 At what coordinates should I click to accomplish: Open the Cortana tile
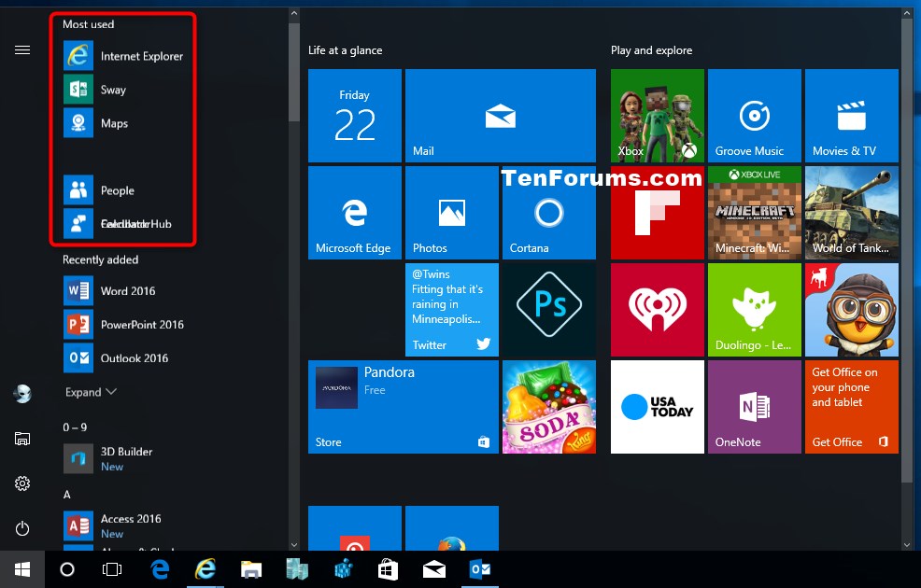coord(548,213)
